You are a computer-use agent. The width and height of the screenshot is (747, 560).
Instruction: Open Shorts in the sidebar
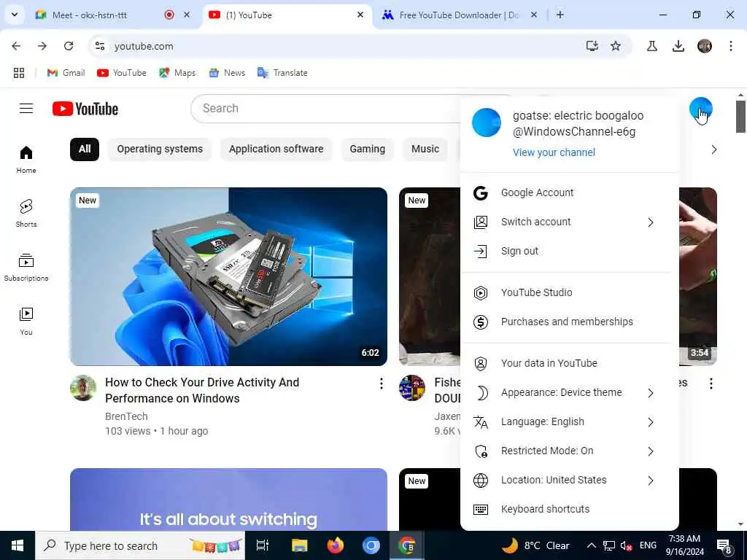pos(26,214)
